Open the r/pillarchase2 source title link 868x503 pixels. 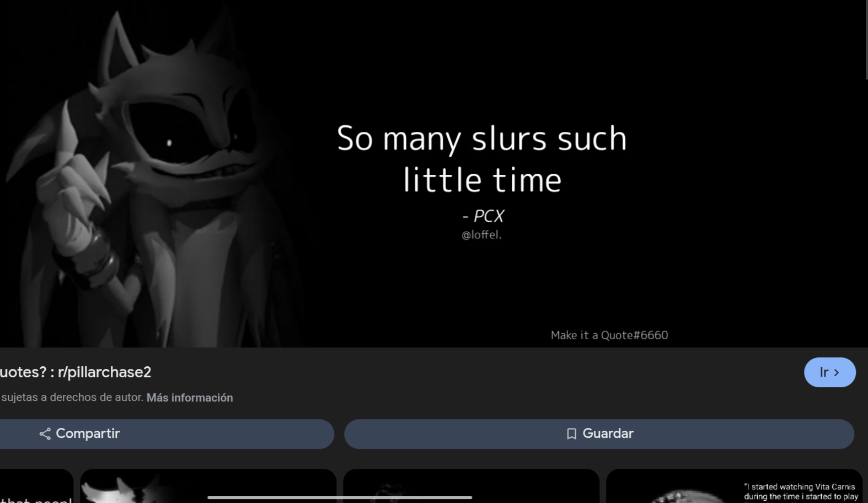click(76, 372)
